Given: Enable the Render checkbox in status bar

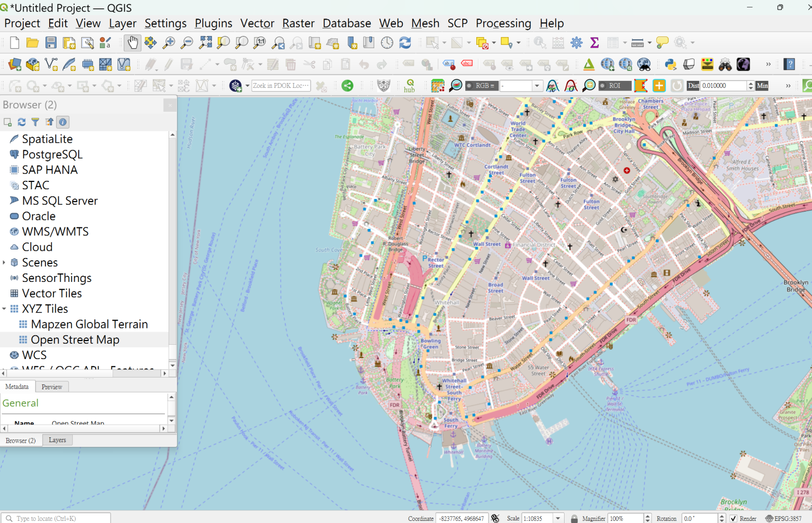Looking at the screenshot, I should 733,518.
